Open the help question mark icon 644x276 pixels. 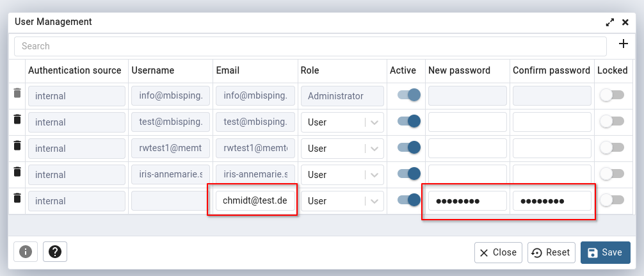[x=55, y=252]
